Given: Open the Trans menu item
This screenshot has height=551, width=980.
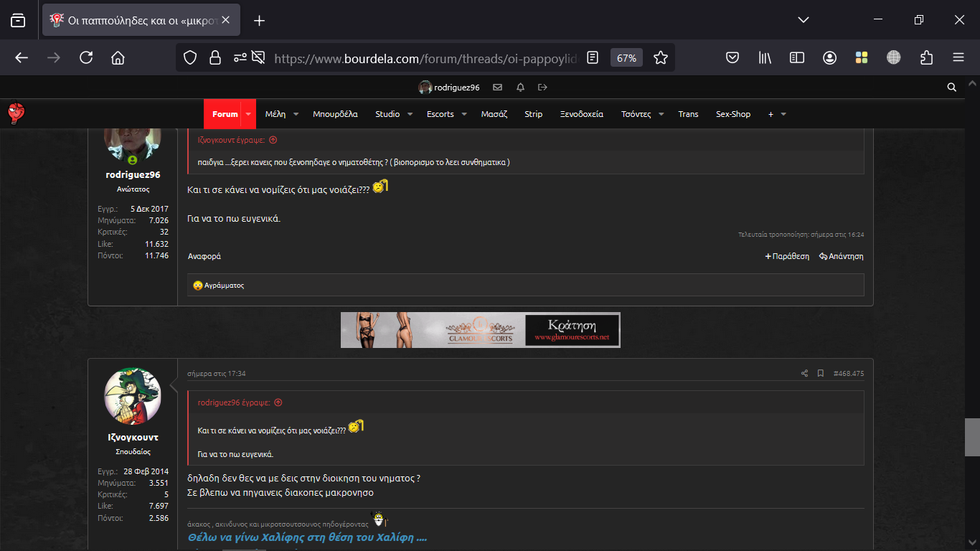Looking at the screenshot, I should (x=688, y=114).
